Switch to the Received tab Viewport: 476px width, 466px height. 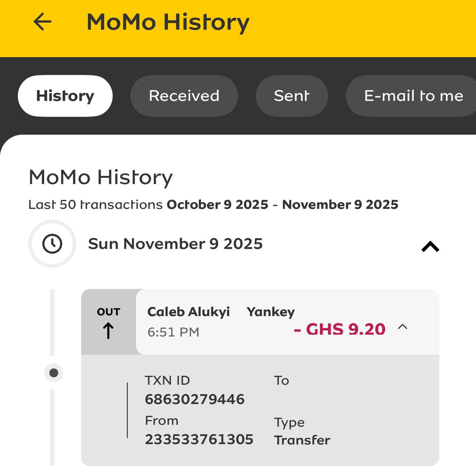tap(184, 96)
